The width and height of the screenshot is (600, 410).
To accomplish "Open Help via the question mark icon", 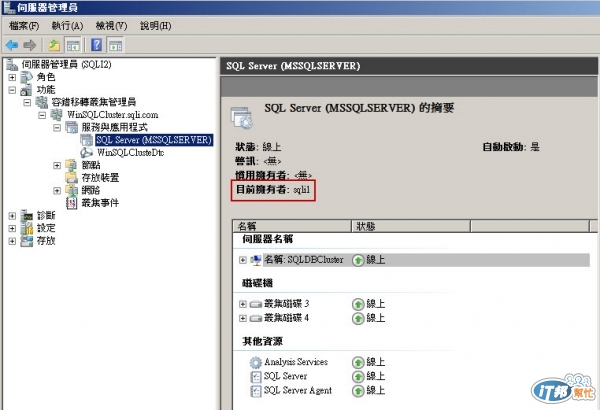I will (96, 45).
